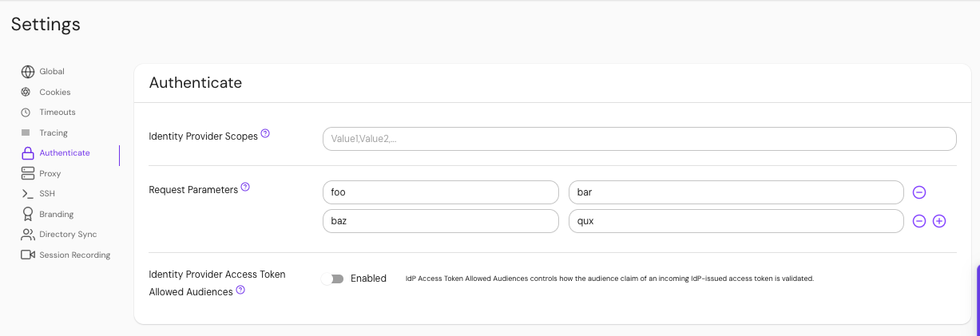Click the Proxy server icon

click(x=28, y=173)
